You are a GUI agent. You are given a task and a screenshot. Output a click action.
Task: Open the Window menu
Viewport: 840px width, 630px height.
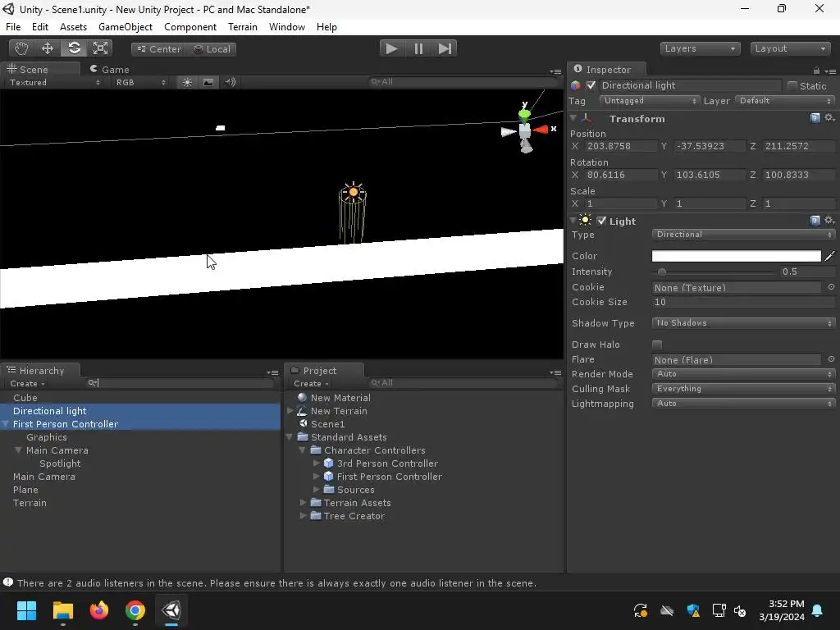(287, 27)
